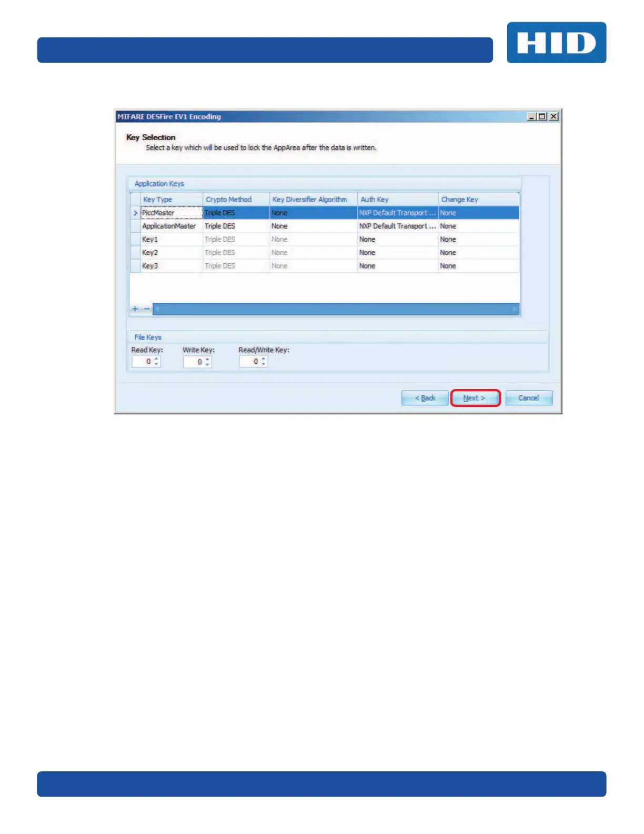Sort by the Key Type column header

(172, 200)
